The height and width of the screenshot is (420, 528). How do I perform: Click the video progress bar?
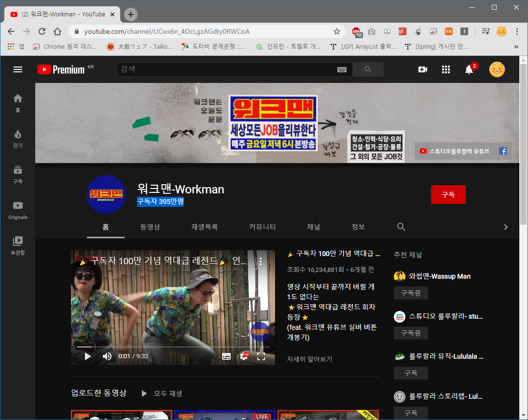173,347
